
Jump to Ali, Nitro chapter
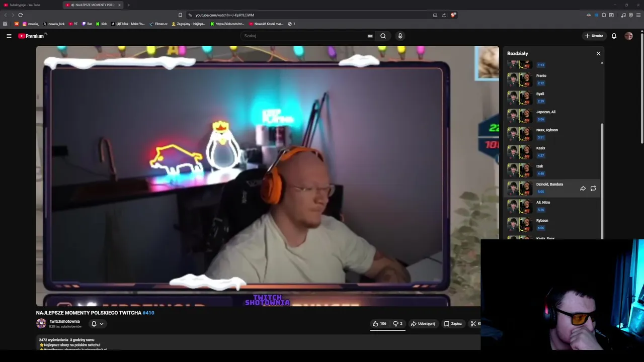coord(552,206)
